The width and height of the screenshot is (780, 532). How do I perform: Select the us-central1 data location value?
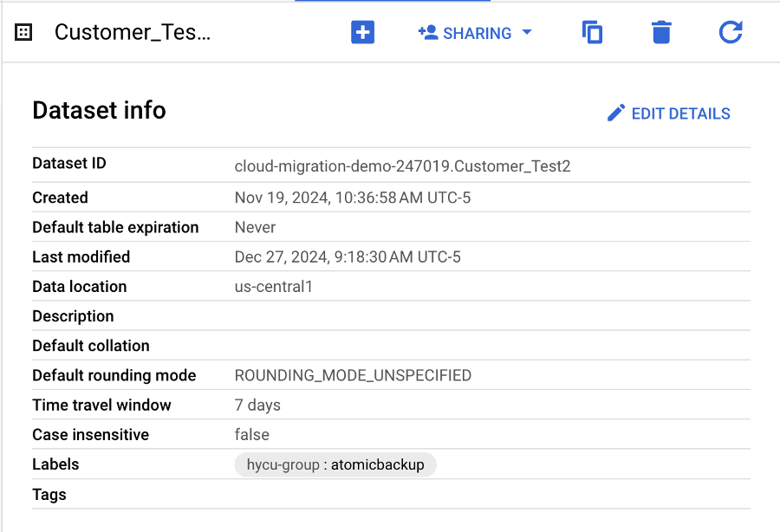[x=273, y=287]
